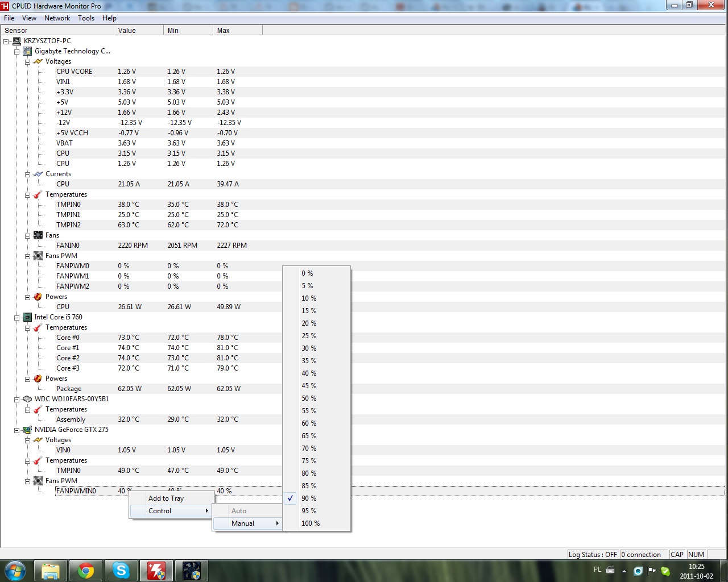Click the Max column header

pos(238,31)
